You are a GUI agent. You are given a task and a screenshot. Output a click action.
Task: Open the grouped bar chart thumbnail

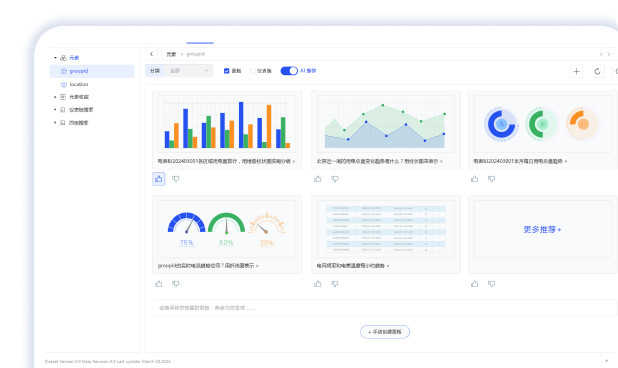point(227,124)
